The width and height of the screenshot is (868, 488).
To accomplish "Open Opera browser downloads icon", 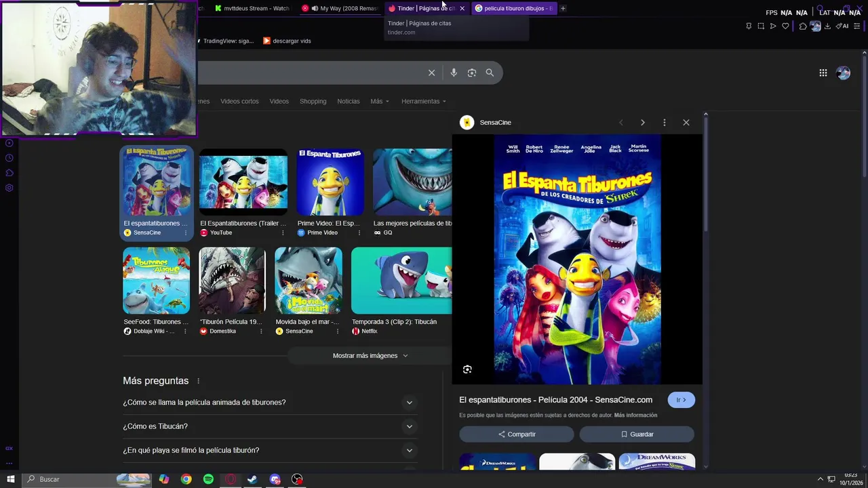I will [827, 26].
